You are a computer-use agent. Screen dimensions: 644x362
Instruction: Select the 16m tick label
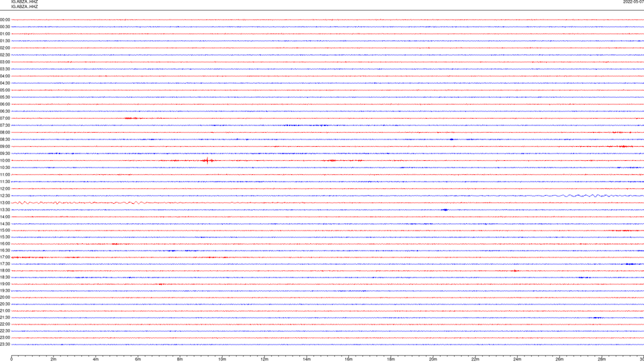point(349,359)
